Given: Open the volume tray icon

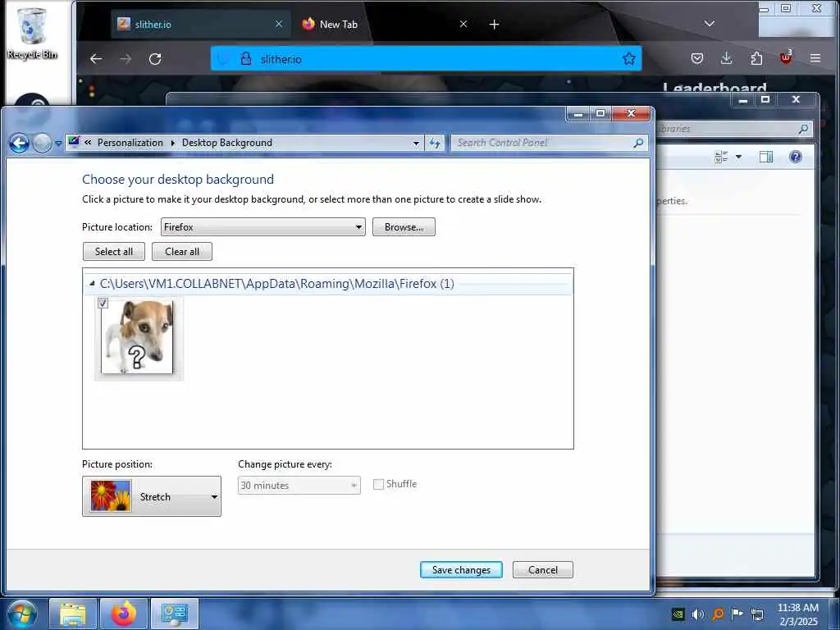Looking at the screenshot, I should (697, 614).
